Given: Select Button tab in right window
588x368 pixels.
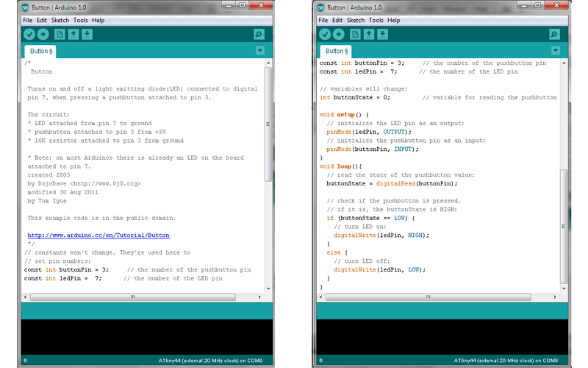Looking at the screenshot, I should click(x=336, y=51).
